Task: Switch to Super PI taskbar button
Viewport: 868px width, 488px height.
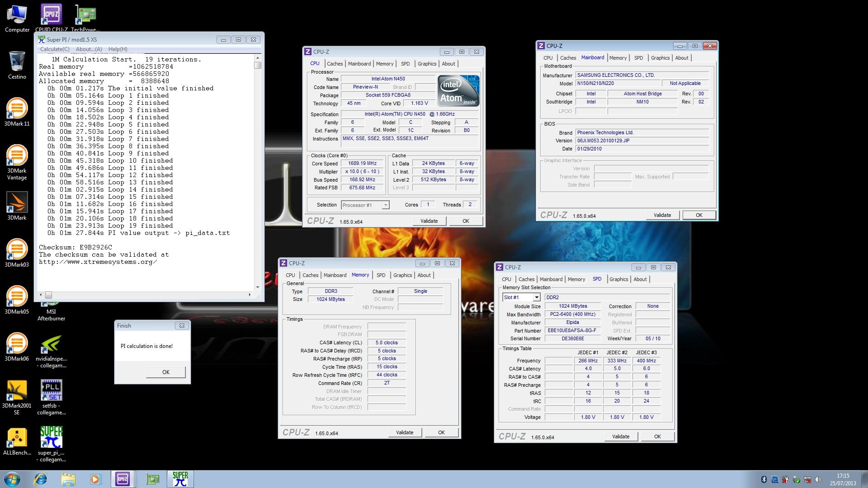Action: [180, 479]
